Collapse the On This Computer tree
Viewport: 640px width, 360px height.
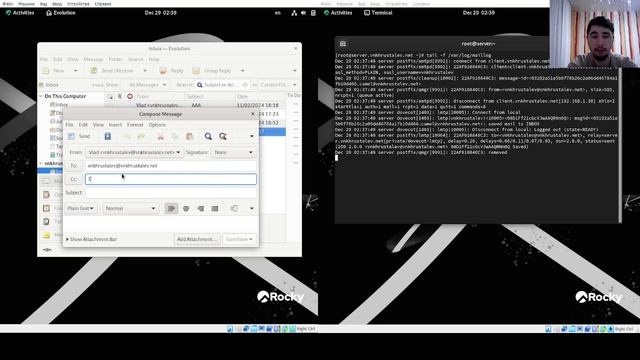pos(41,96)
